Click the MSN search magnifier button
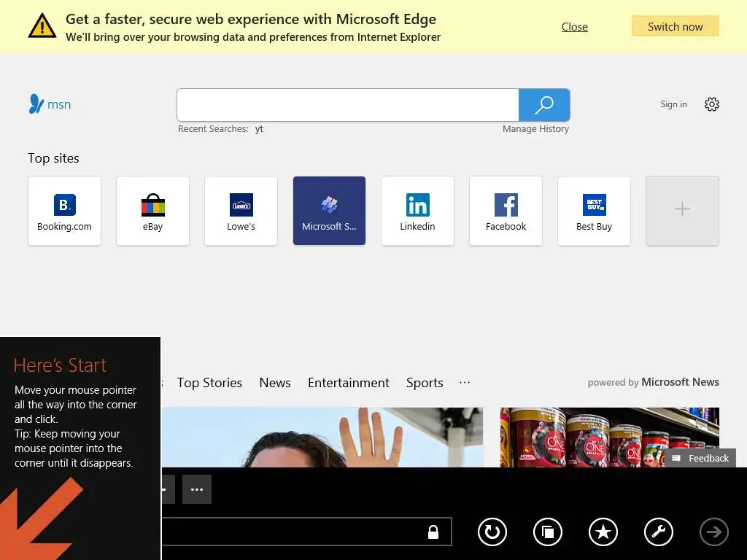Screen dimensions: 747x560 point(544,105)
